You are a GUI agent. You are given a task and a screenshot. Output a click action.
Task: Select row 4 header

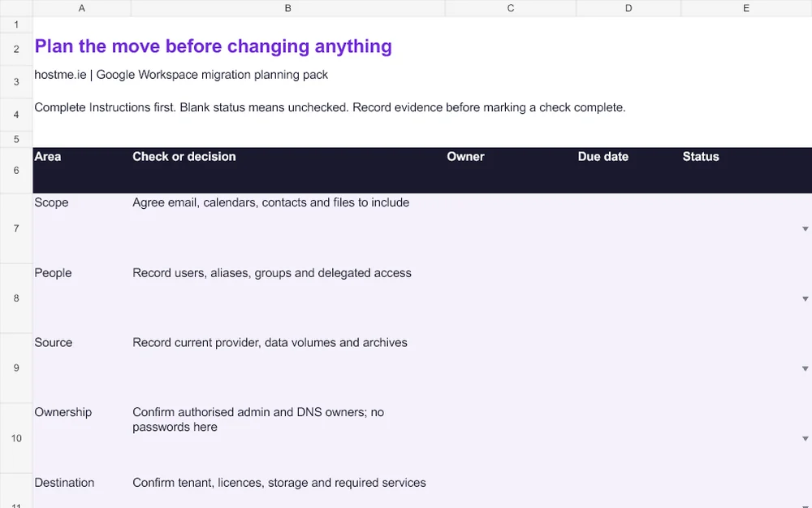tap(16, 114)
